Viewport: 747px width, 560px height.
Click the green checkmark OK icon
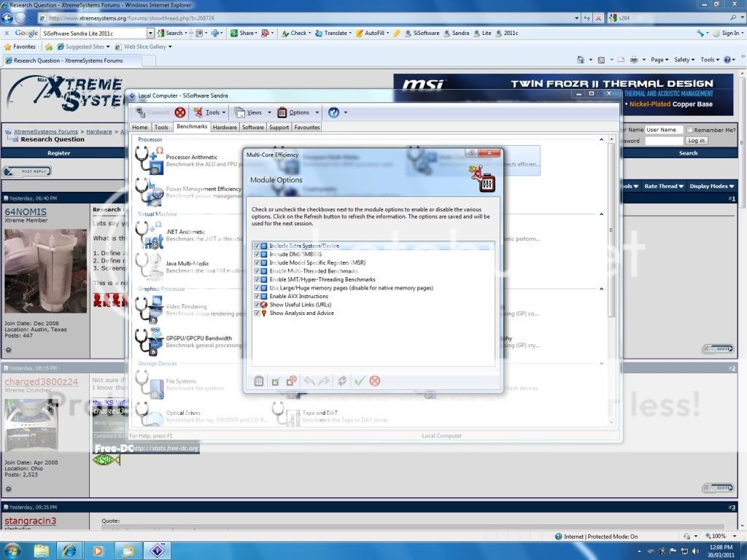click(x=359, y=381)
